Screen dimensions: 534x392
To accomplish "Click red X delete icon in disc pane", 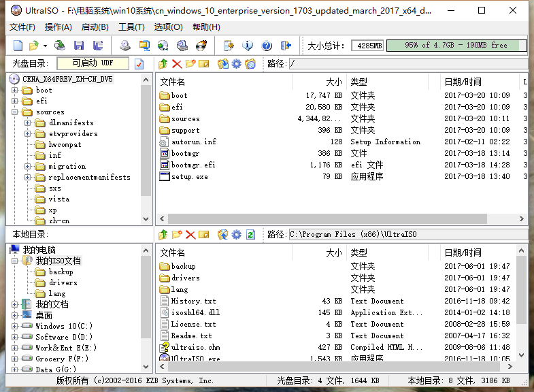I will [177, 64].
